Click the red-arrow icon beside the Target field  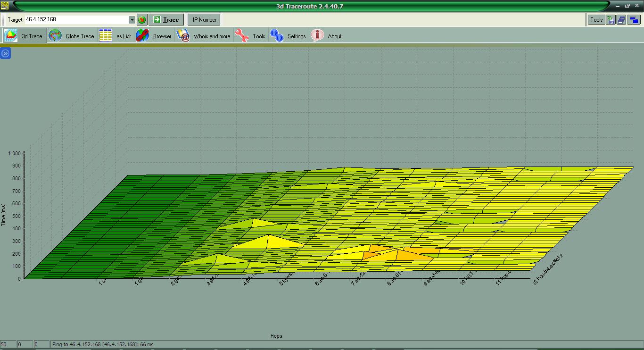pyautogui.click(x=142, y=20)
